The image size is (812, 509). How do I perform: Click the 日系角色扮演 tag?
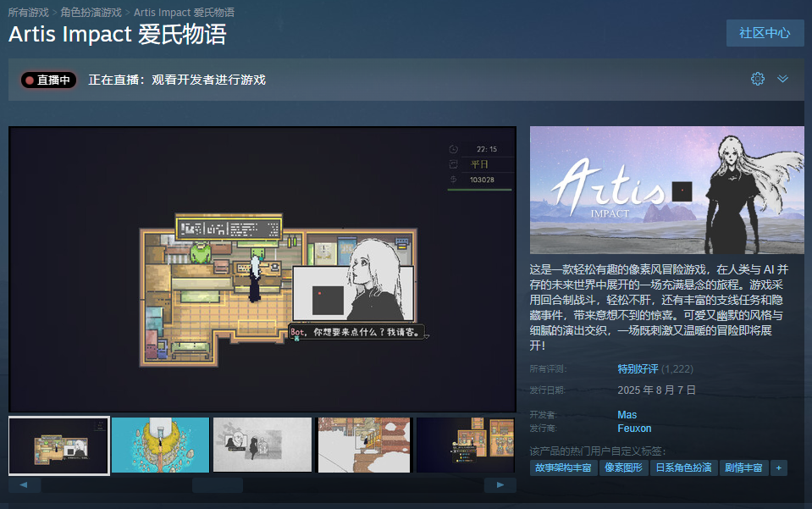(683, 468)
